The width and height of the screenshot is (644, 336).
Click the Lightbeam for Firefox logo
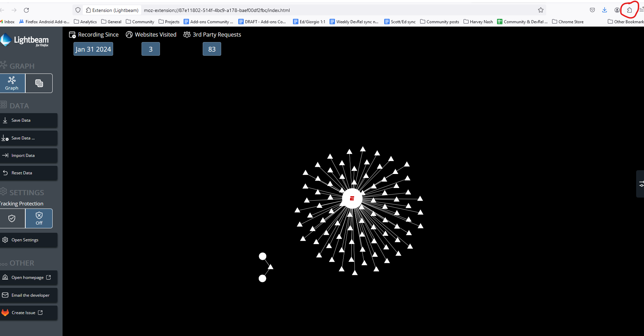[x=25, y=40]
